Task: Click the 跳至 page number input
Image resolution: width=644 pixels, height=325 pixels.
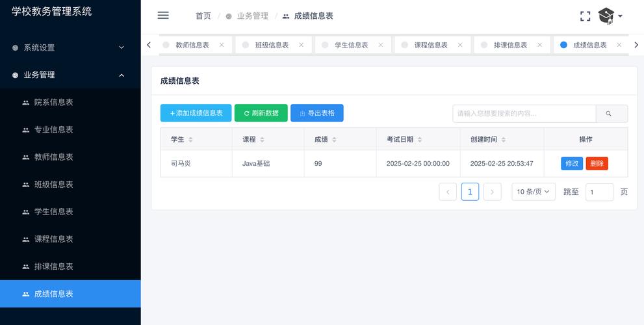Action: pos(599,192)
